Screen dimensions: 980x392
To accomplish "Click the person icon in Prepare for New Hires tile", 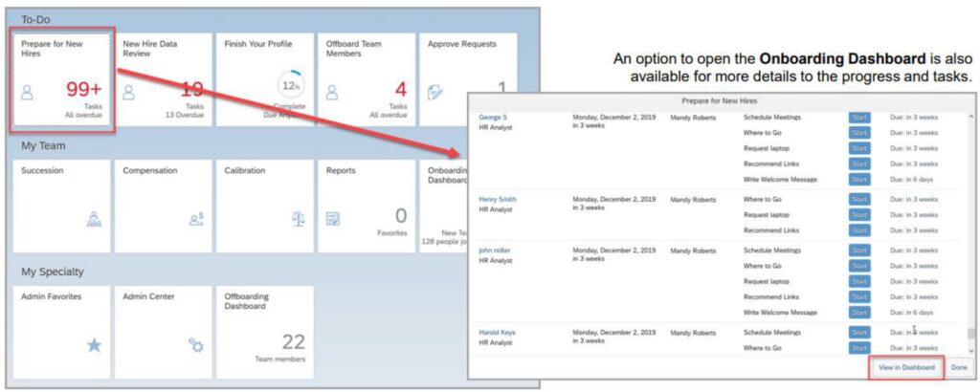I will 28,93.
